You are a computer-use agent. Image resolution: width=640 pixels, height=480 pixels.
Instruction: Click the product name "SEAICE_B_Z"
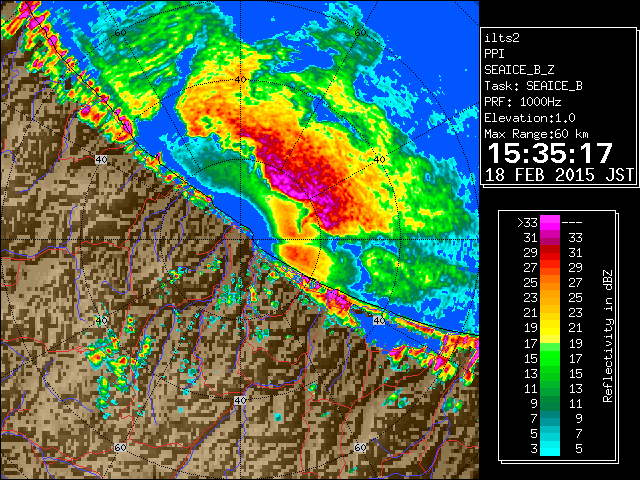519,70
